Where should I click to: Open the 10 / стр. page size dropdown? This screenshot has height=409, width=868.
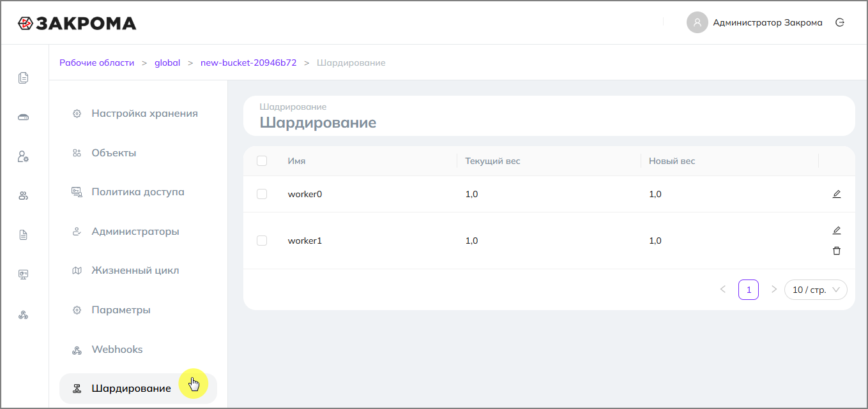(x=816, y=290)
